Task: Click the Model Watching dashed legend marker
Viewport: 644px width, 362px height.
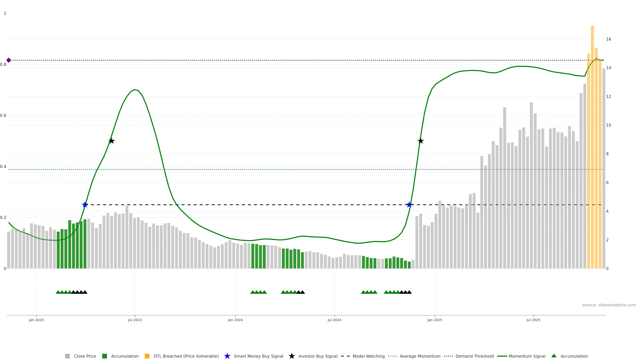Action: click(x=345, y=356)
